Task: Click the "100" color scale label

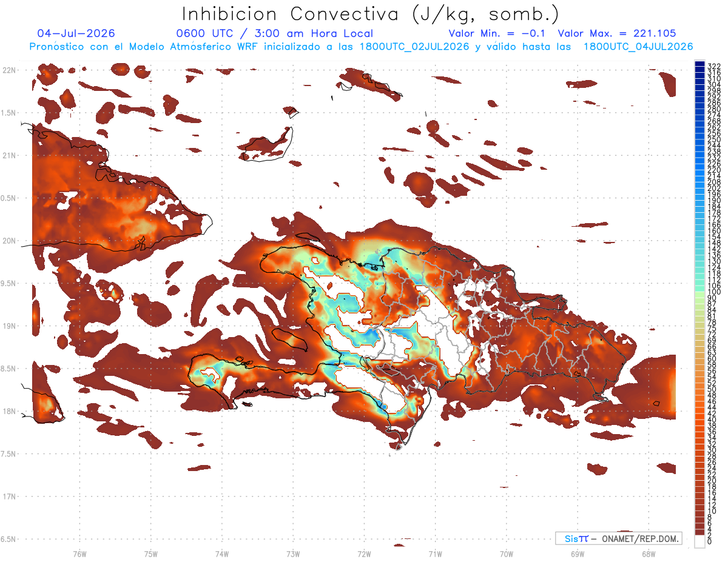Action: point(713,292)
